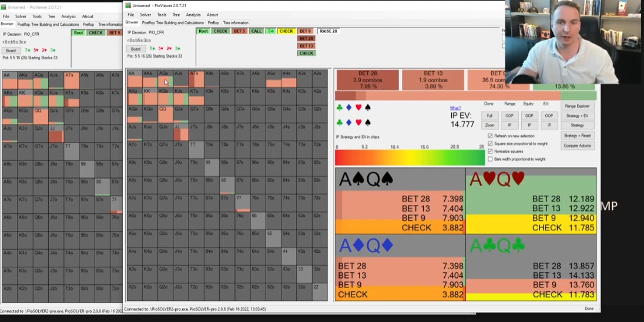The image size is (644, 322).
Task: Open Analysis menu in front window
Action: coord(193,15)
